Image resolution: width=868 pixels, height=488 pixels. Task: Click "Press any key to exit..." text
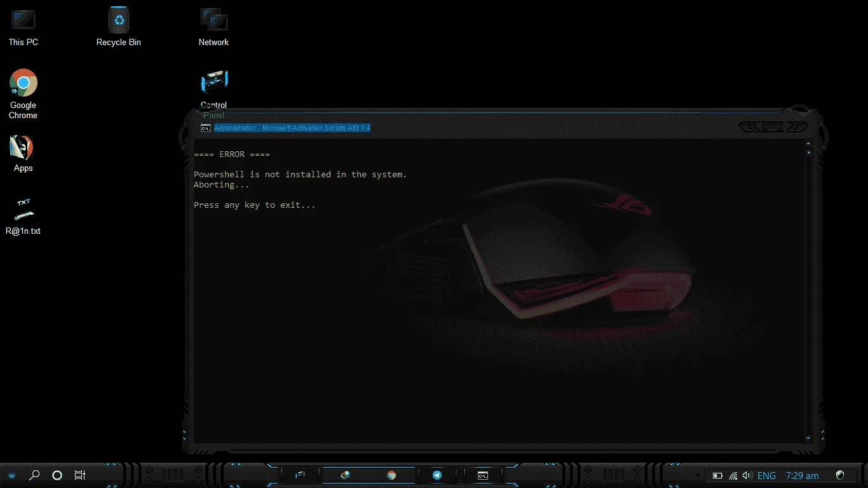255,205
